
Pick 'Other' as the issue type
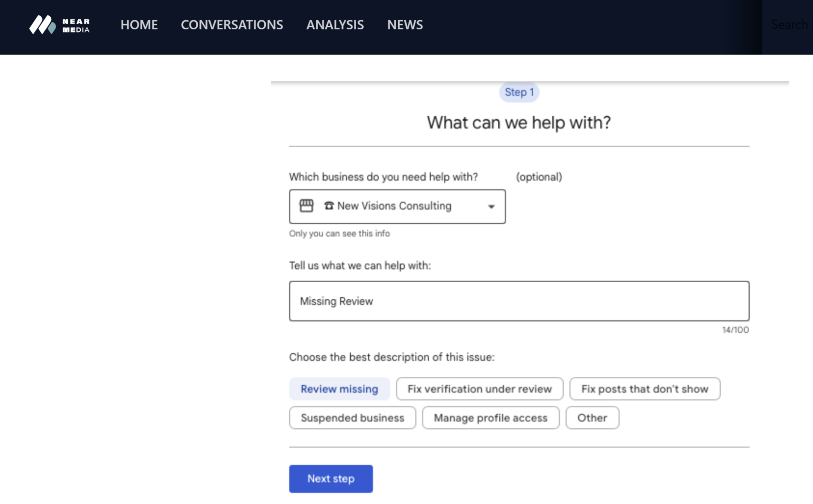tap(592, 418)
